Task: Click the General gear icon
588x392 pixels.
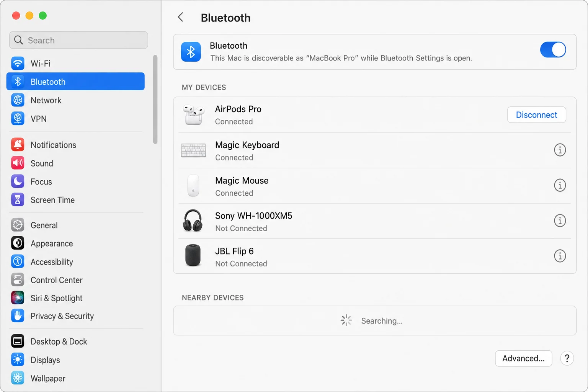Action: (18, 225)
